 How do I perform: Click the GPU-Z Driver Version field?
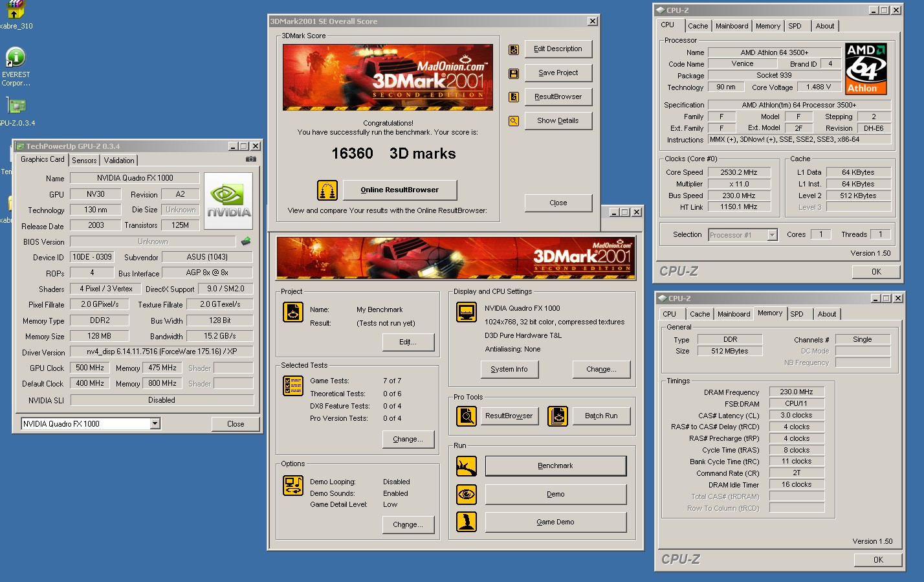point(162,352)
